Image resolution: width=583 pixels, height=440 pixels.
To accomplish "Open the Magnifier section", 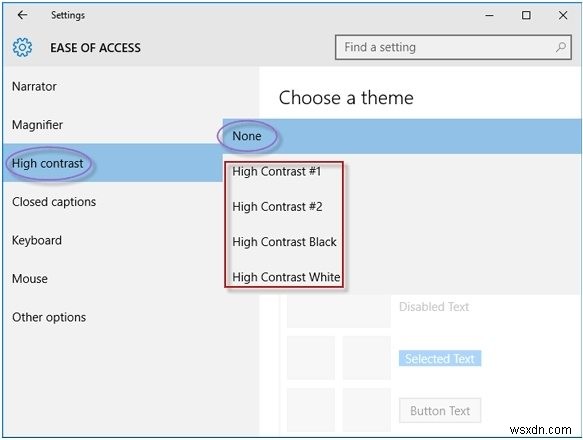I will (x=37, y=125).
